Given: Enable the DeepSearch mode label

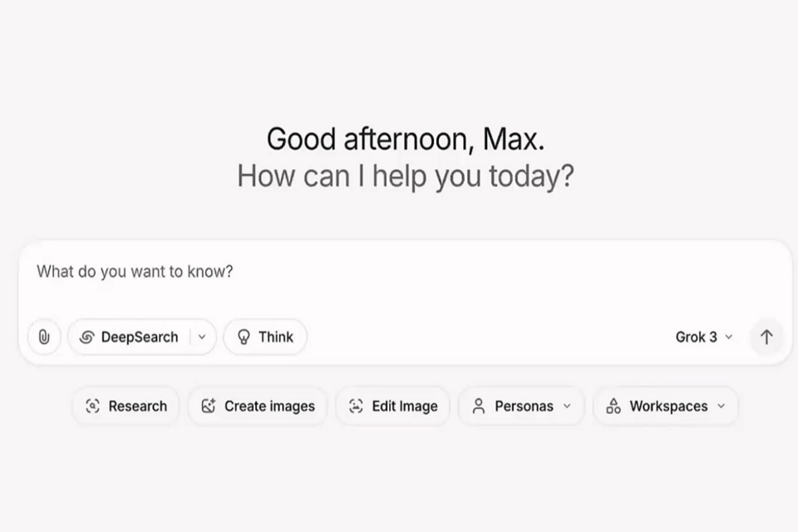Looking at the screenshot, I should pos(140,337).
